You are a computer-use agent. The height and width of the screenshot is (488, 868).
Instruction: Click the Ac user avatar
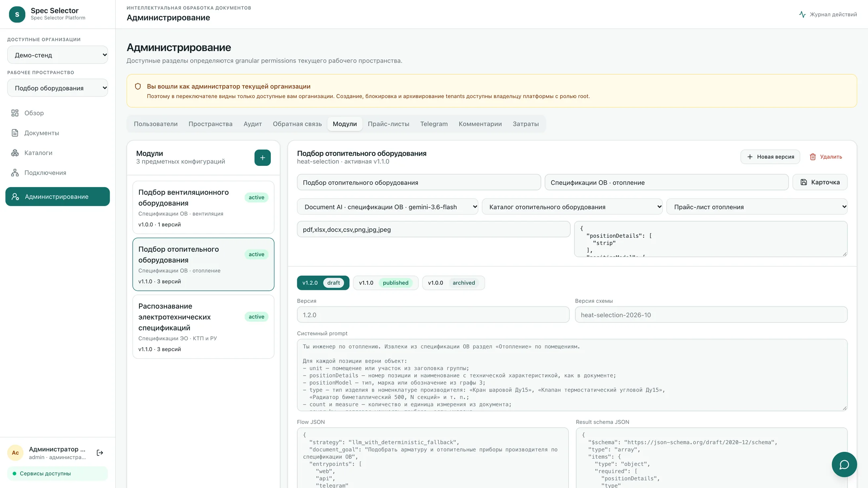coord(15,453)
